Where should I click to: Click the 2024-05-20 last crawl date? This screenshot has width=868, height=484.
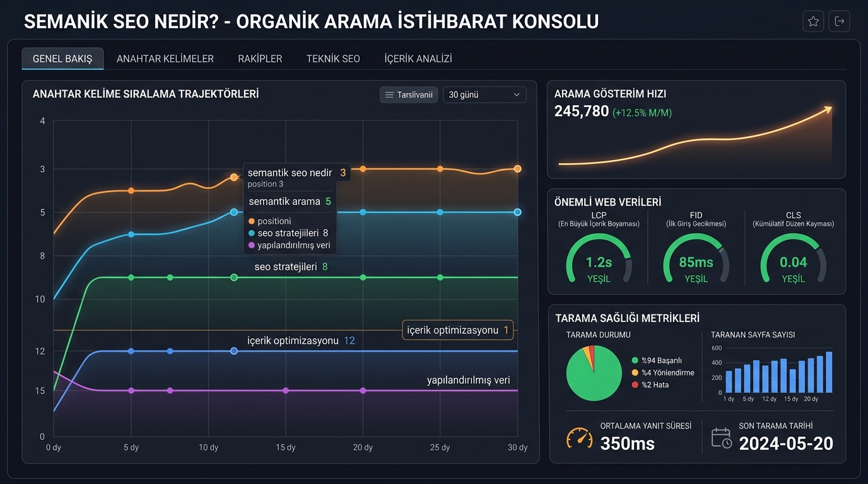[786, 444]
